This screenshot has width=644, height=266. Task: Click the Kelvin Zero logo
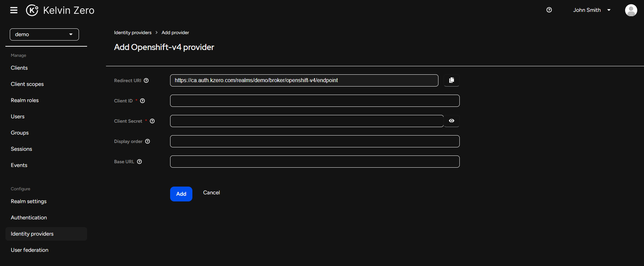point(60,10)
